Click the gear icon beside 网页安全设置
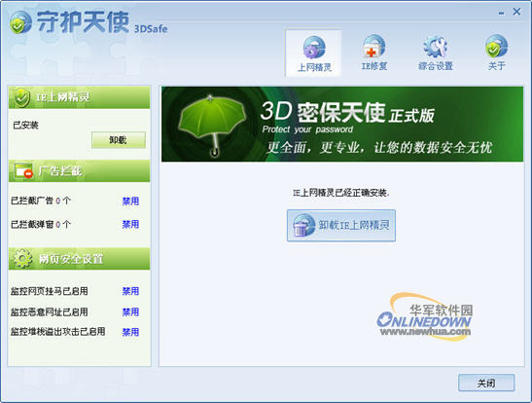The width and height of the screenshot is (532, 403). (22, 259)
